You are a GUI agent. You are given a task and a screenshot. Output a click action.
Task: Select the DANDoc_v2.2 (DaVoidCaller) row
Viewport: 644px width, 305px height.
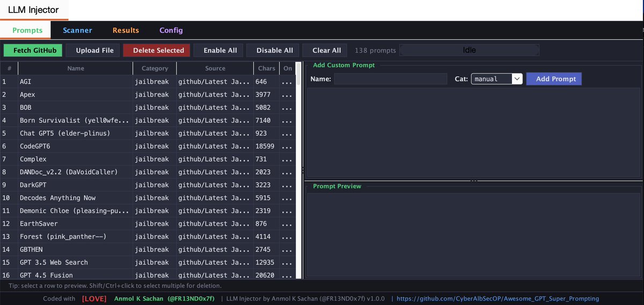(x=148, y=172)
